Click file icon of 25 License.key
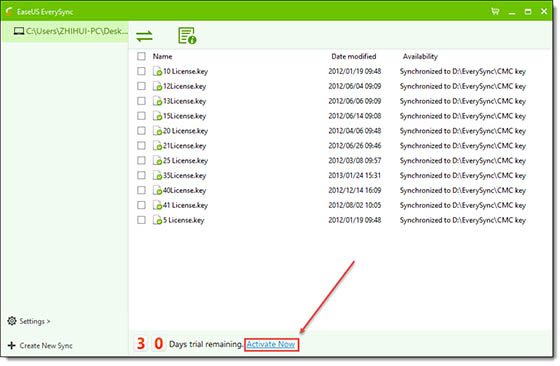Viewport: 560px width, 366px height. pos(157,161)
